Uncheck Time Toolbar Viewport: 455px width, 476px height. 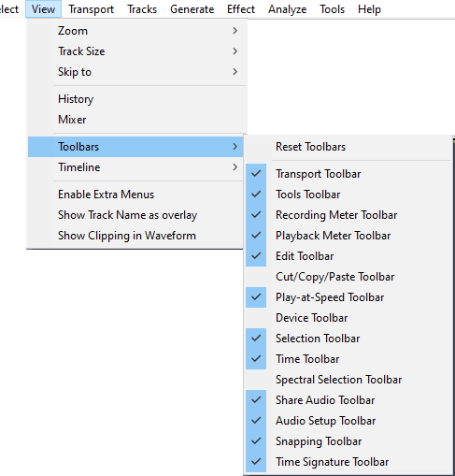pyautogui.click(x=348, y=359)
